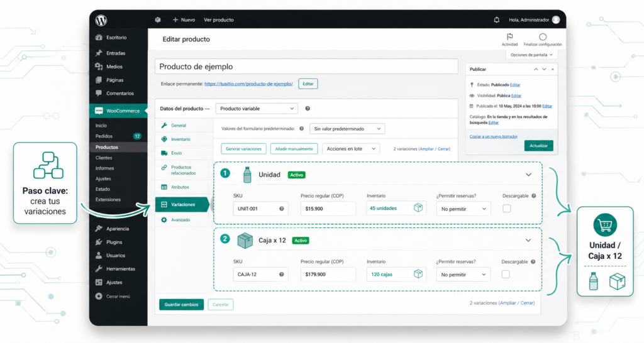Click the WordPress logo icon
Image resolution: width=644 pixels, height=343 pixels.
click(x=101, y=20)
